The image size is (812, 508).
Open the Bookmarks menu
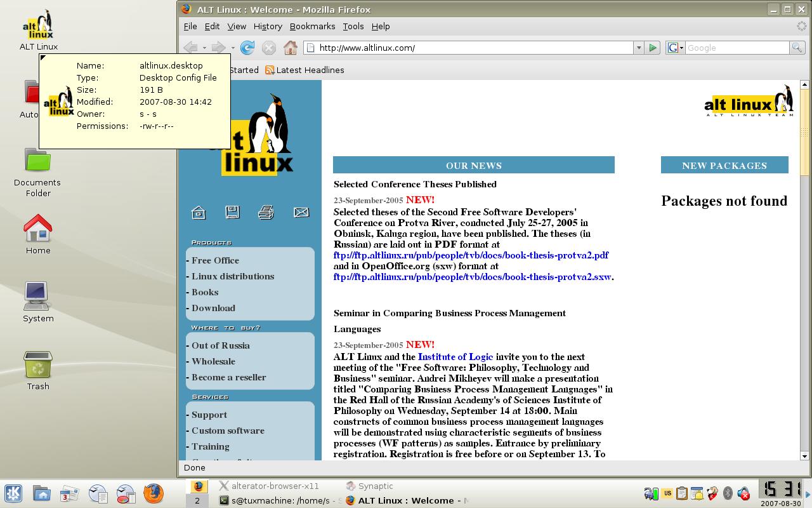tap(312, 26)
